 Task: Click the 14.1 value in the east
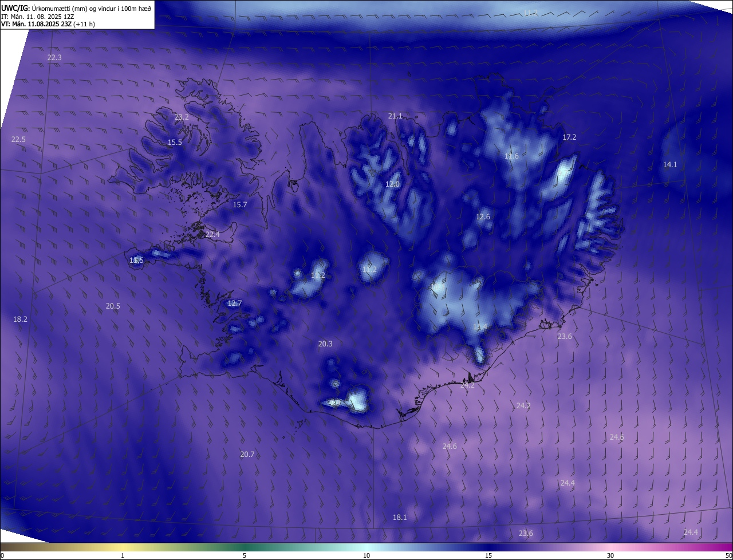click(x=670, y=165)
